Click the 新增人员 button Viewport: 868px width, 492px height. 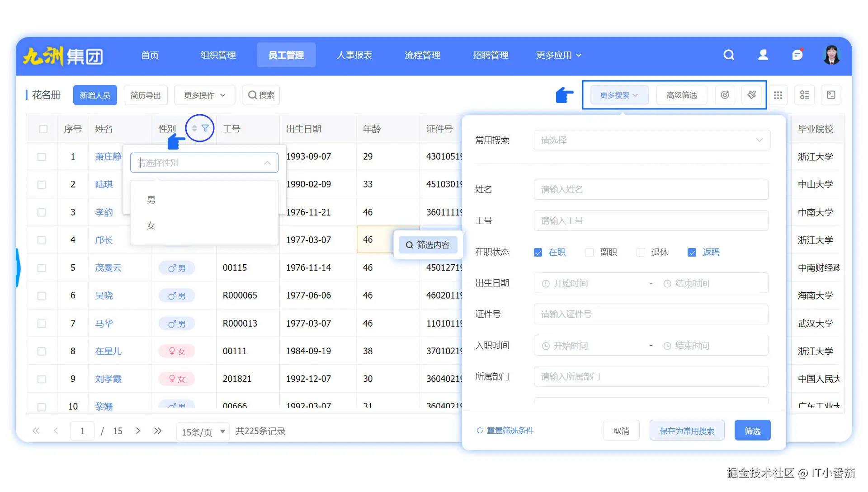(x=95, y=95)
